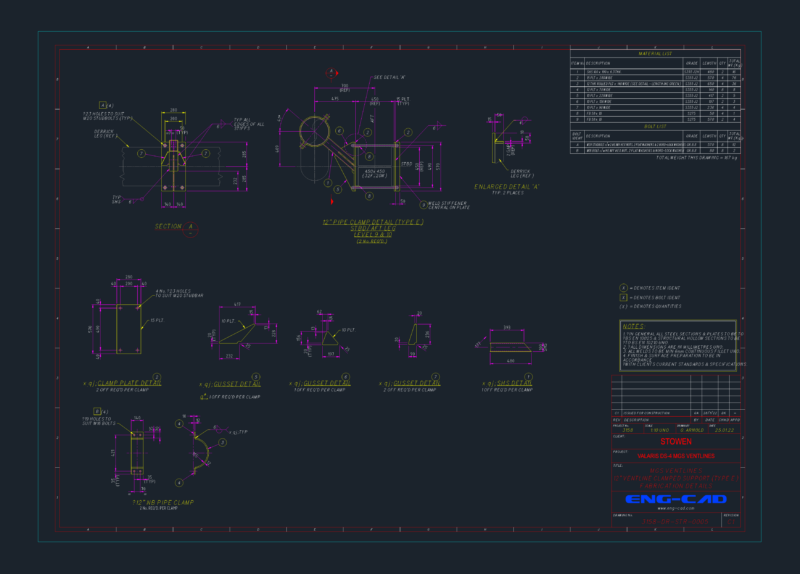Image resolution: width=800 pixels, height=574 pixels.
Task: Click the red section marker A above clamp detail
Action: 332,73
